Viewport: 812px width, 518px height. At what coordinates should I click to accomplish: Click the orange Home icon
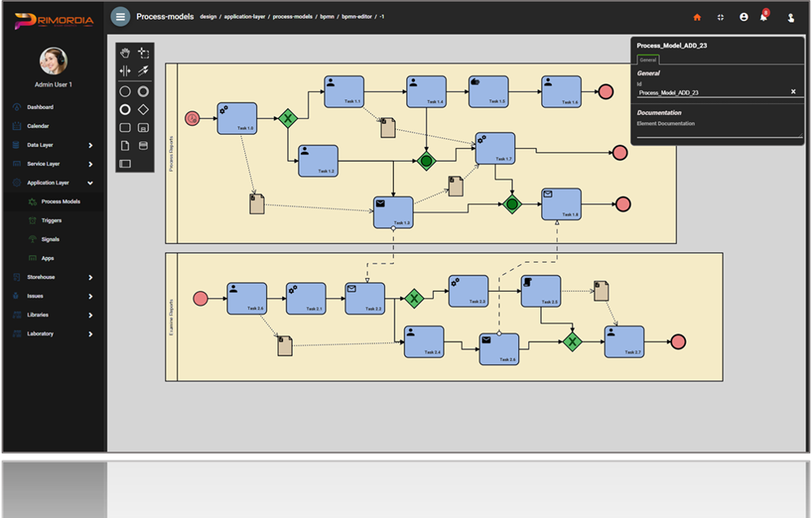pyautogui.click(x=696, y=17)
